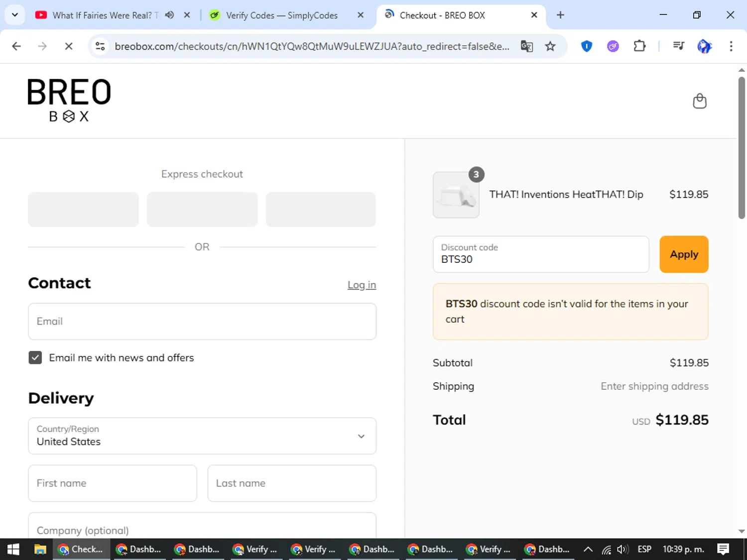The image size is (747, 560).
Task: Click the third express checkout button placeholder
Action: click(321, 210)
